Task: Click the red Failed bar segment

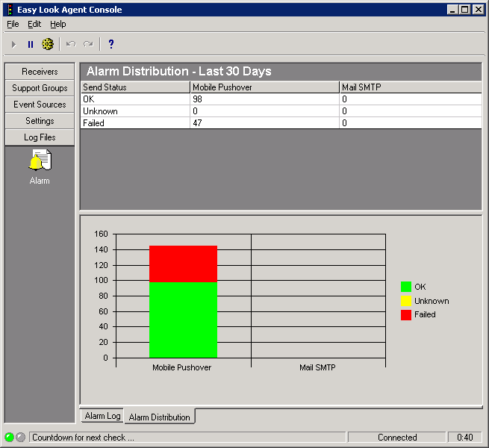Action: tap(184, 264)
